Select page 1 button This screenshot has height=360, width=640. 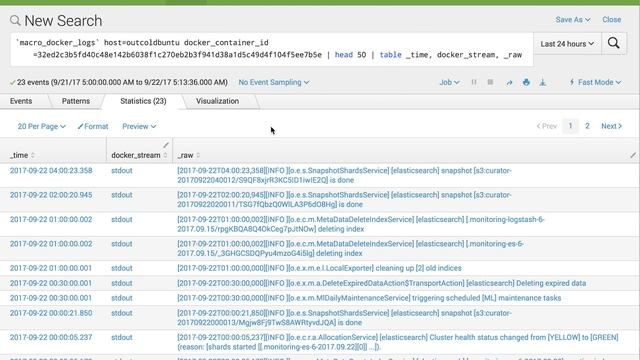tap(570, 126)
